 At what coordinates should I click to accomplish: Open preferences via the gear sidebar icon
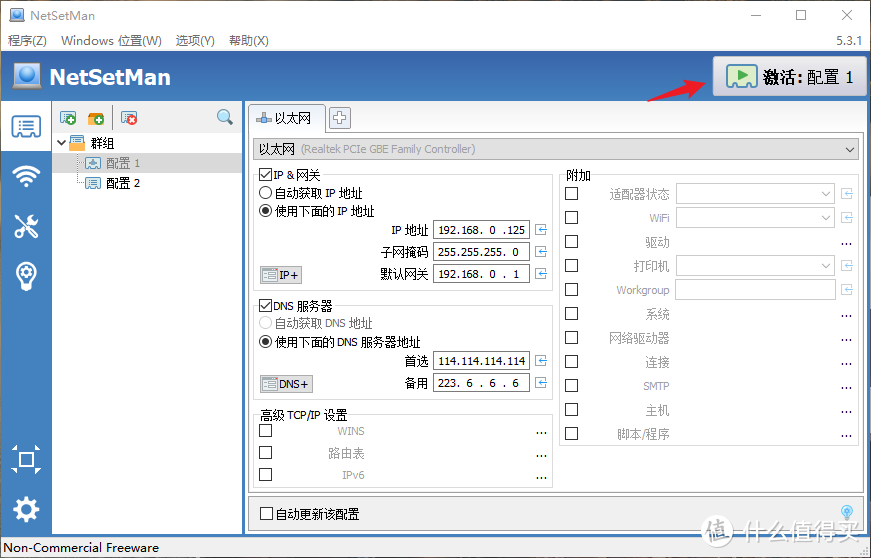click(26, 509)
